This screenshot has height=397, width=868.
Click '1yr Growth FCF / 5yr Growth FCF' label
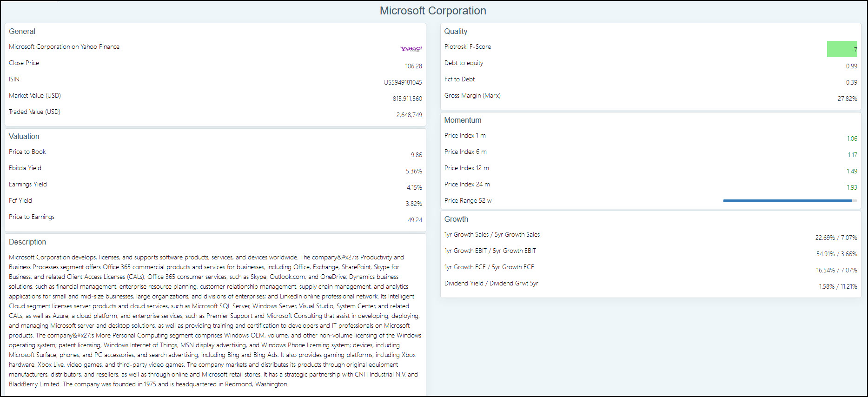(x=489, y=267)
